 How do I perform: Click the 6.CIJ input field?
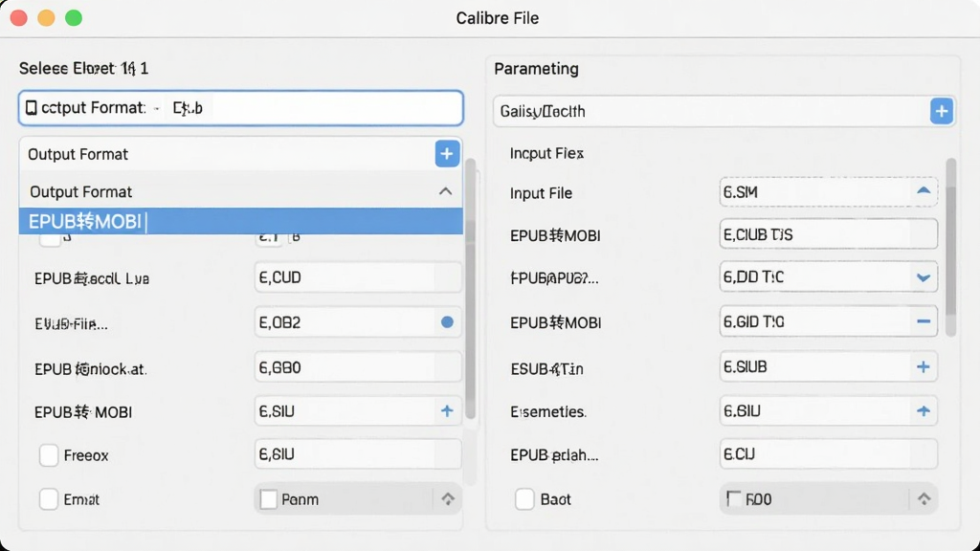[x=828, y=454]
